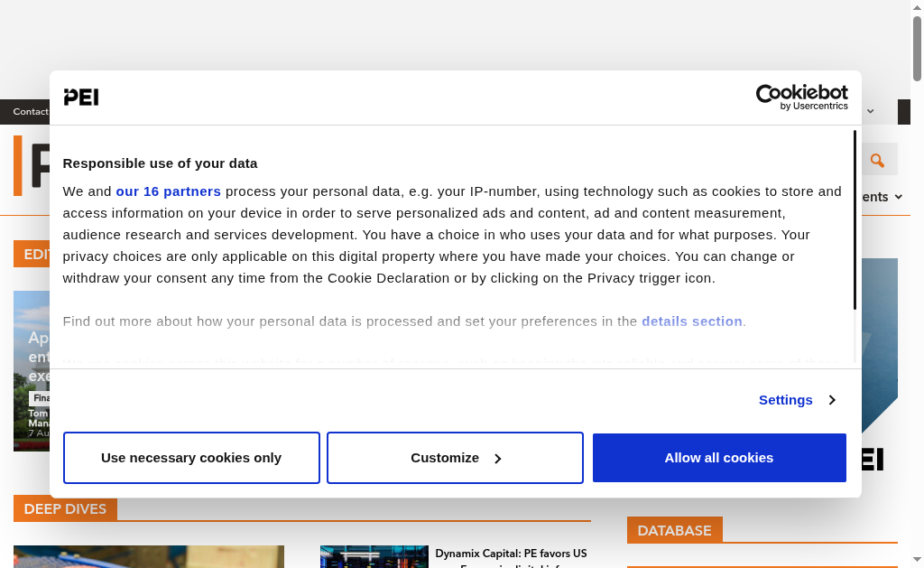Click the orange search magnifier icon
This screenshot has height=568, width=924.
[877, 160]
